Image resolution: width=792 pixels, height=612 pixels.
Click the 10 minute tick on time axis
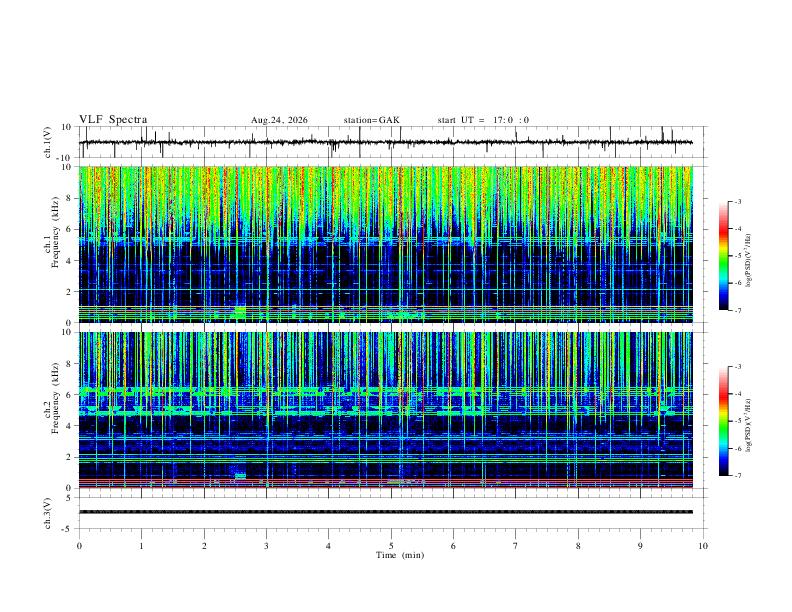click(703, 546)
